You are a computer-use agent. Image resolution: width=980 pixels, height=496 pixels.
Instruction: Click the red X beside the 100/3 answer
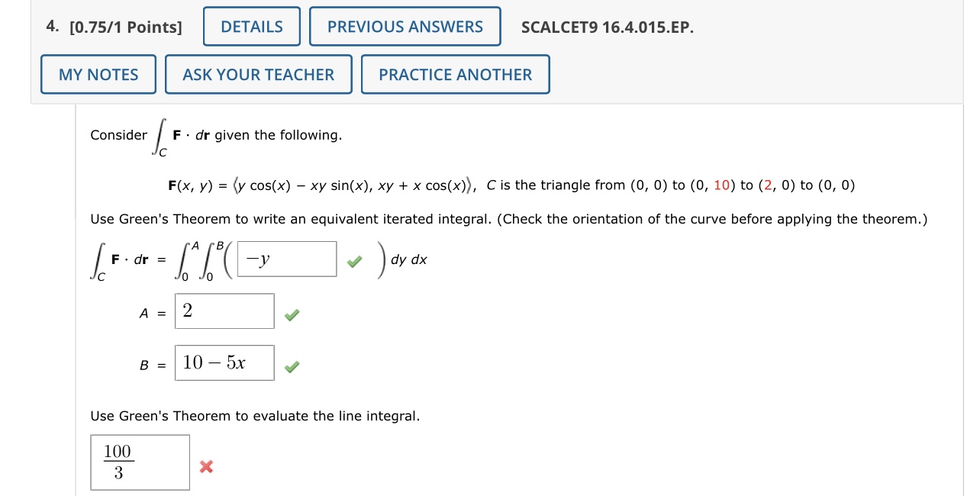tap(205, 467)
